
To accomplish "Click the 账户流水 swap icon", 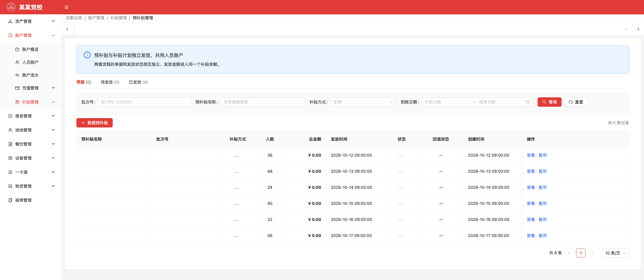I will tap(17, 75).
